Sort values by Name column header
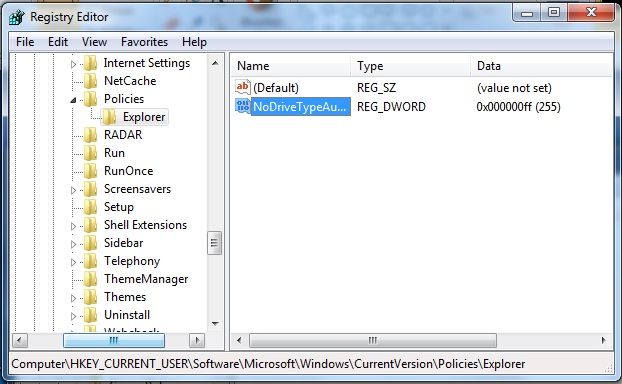622x384 pixels. (x=292, y=65)
